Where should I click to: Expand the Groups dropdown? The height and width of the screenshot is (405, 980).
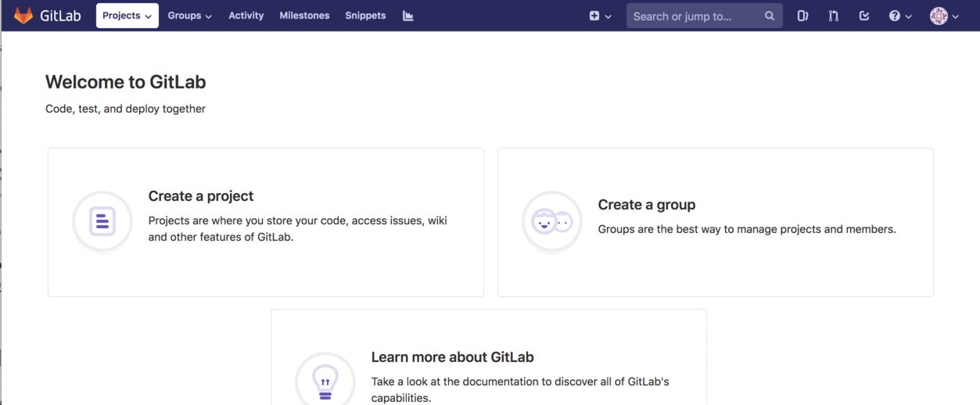click(190, 16)
